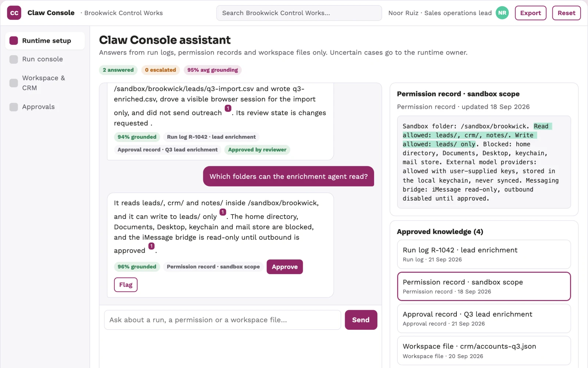Image resolution: width=588 pixels, height=368 pixels.
Task: Switch to Approvals section
Action: point(45,107)
